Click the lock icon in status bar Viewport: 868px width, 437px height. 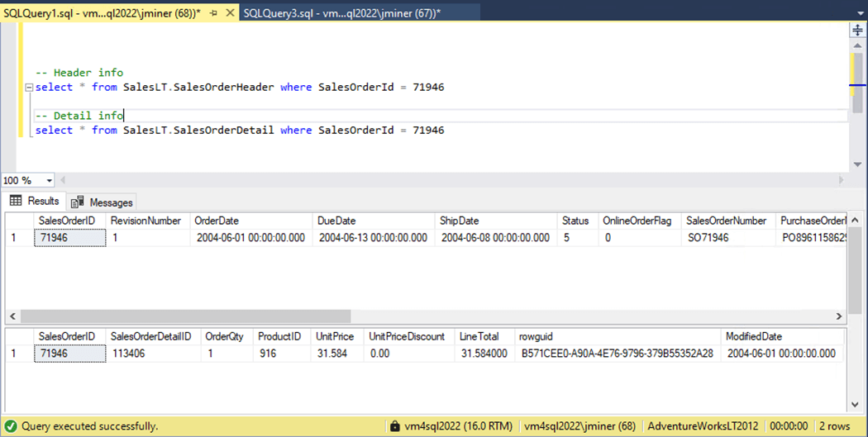[394, 426]
